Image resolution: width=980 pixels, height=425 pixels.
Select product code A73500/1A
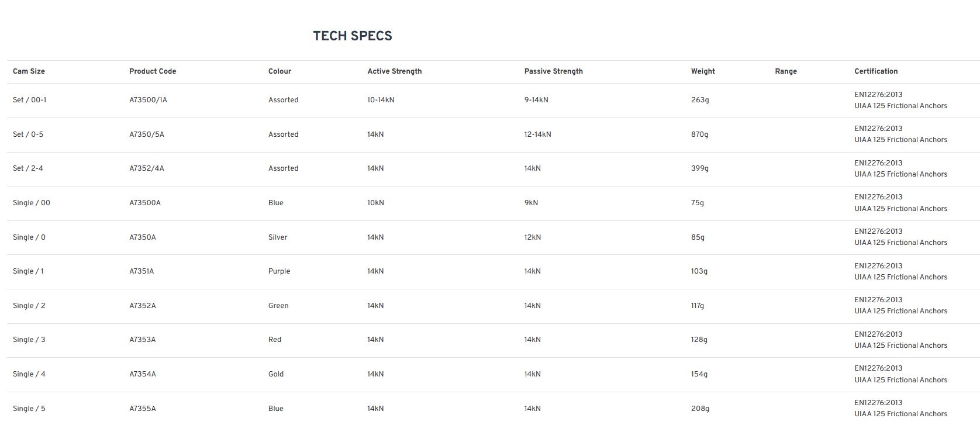148,100
